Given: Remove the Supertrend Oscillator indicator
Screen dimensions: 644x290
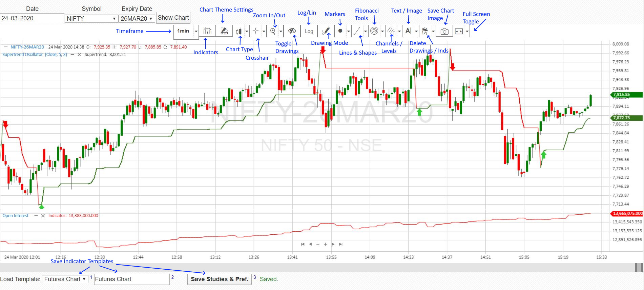Looking at the screenshot, I should [79, 55].
